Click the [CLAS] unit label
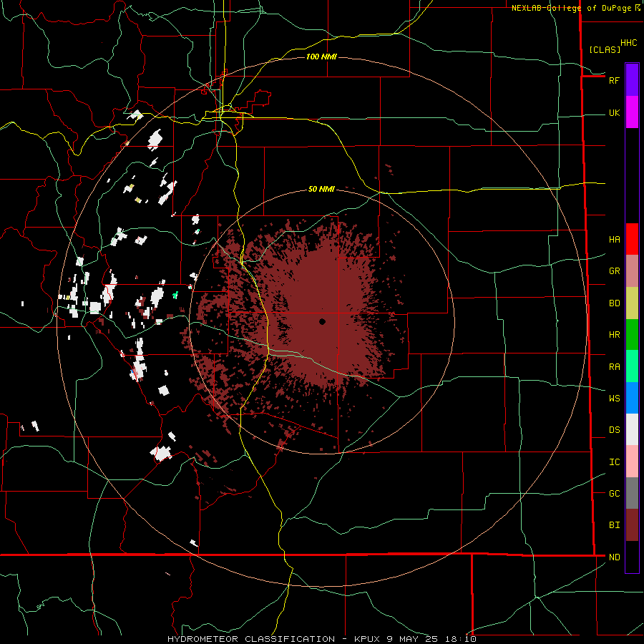The height and width of the screenshot is (644, 644). pos(605,49)
